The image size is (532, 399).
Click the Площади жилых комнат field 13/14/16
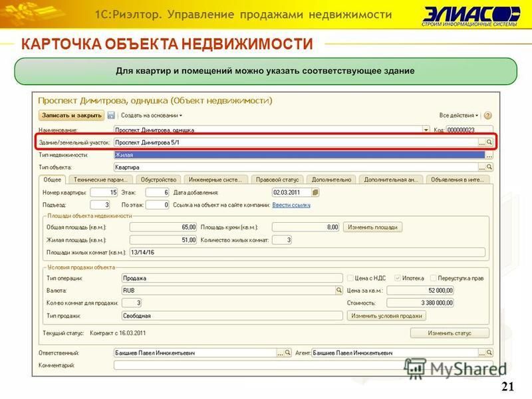click(307, 253)
